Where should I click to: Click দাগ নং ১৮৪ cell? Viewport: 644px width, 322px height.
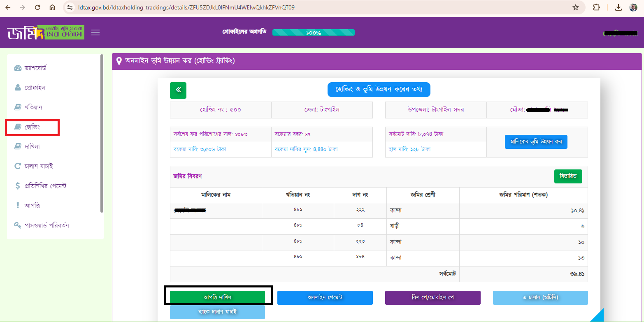coord(360,258)
